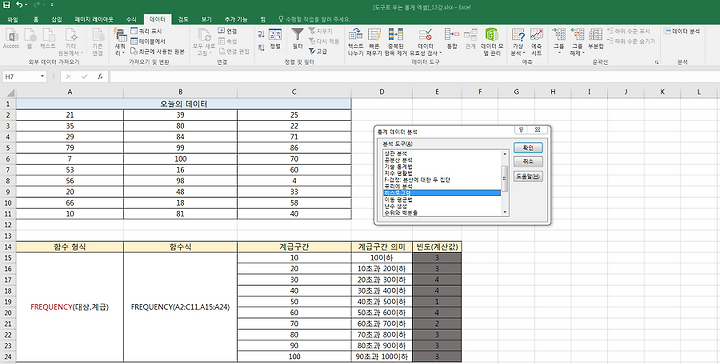
Task: Click the 오늘의 데이터 header cell
Action: point(184,104)
